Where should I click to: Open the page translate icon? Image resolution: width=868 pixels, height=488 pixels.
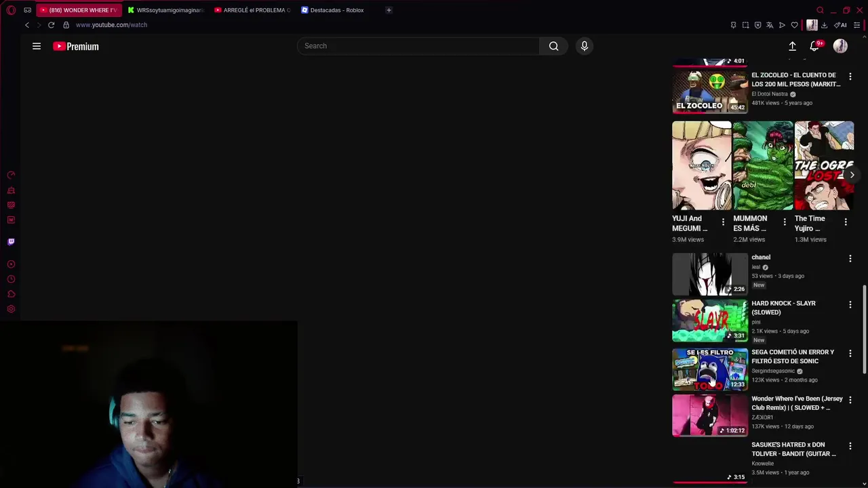pos(770,25)
